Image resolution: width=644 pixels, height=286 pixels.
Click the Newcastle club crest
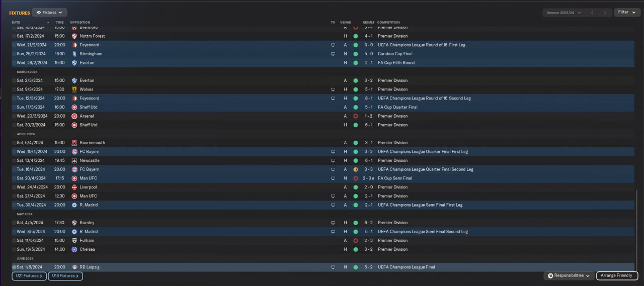[74, 160]
